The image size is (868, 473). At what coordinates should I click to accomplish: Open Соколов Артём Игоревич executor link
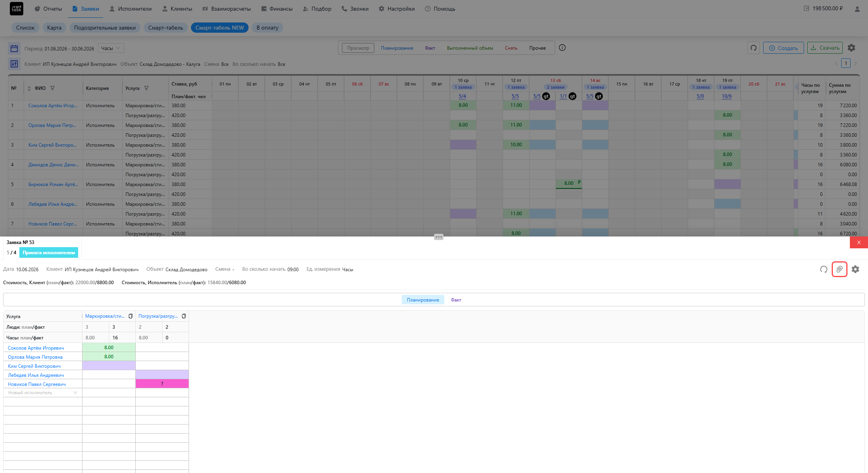tap(36, 348)
